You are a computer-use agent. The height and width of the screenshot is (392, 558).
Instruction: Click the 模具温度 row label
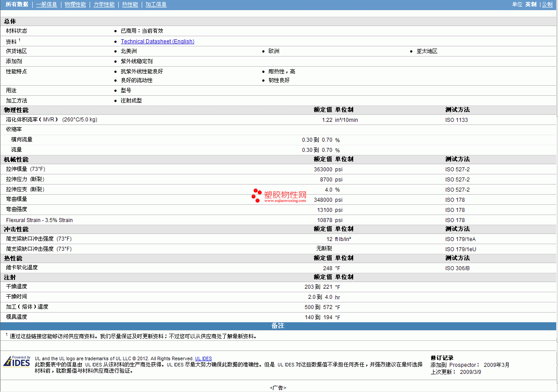coord(16,317)
